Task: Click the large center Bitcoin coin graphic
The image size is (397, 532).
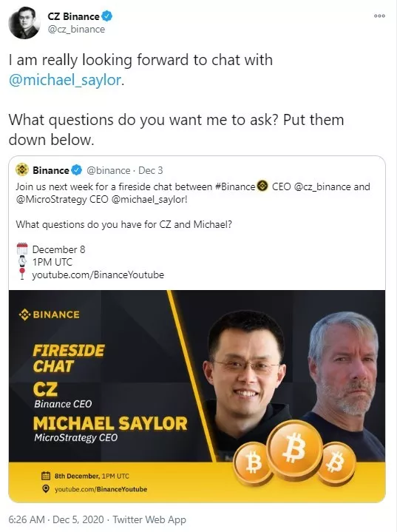Action: pos(295,448)
